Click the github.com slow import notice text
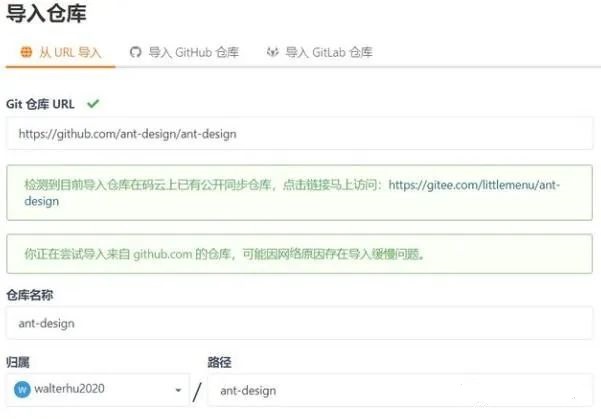Image resolution: width=601 pixels, height=419 pixels. [x=225, y=254]
